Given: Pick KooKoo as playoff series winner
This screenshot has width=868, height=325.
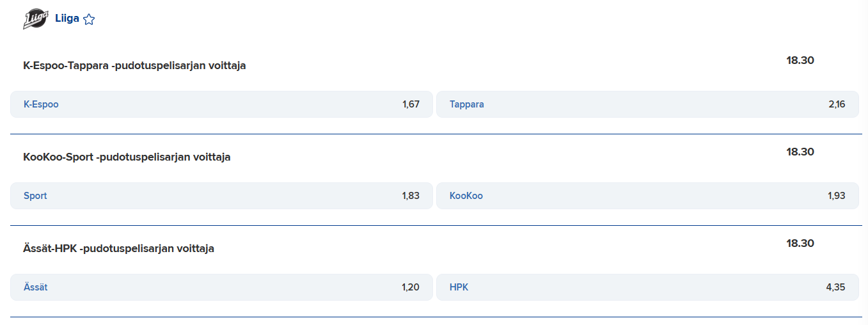Looking at the screenshot, I should click(x=647, y=196).
